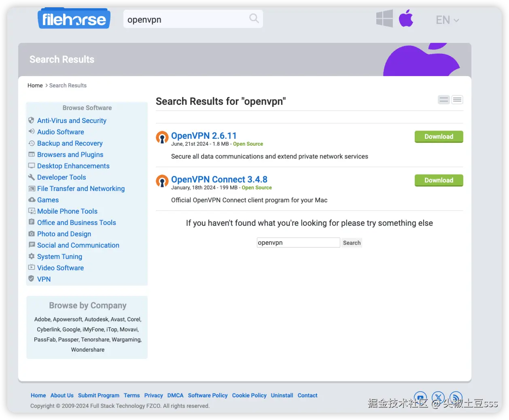
Task: Open Office and Business Tools category
Action: coord(76,223)
